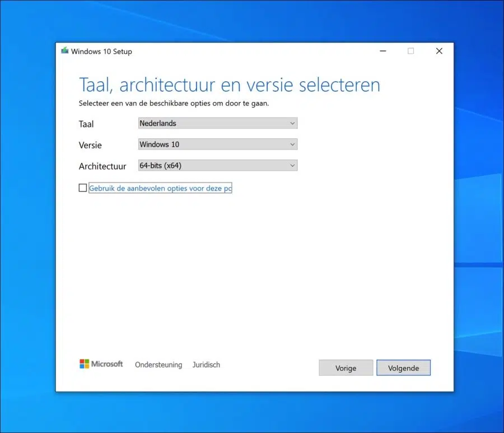Click the 'Taal' field label
The image size is (504, 433).
86,124
